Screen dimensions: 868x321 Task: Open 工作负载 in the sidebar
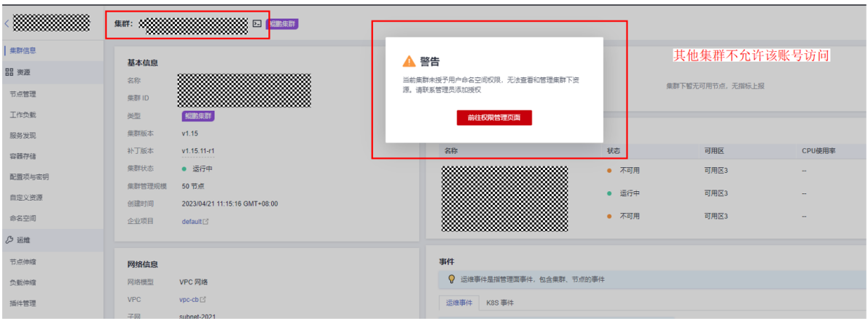[23, 115]
